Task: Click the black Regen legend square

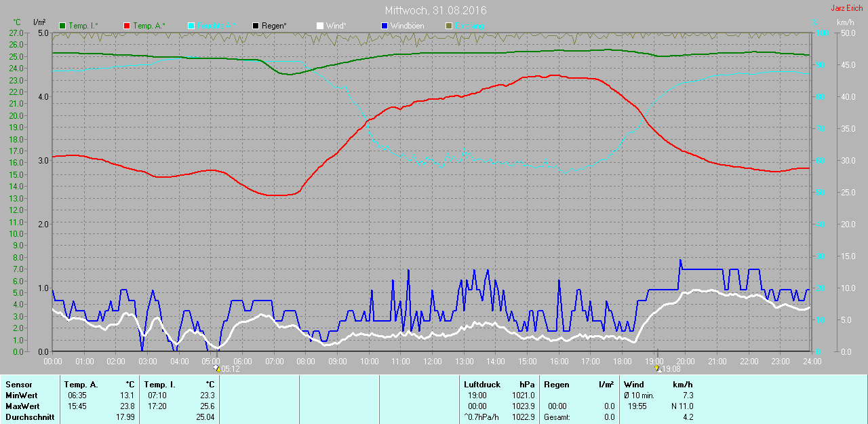Action: click(x=256, y=26)
